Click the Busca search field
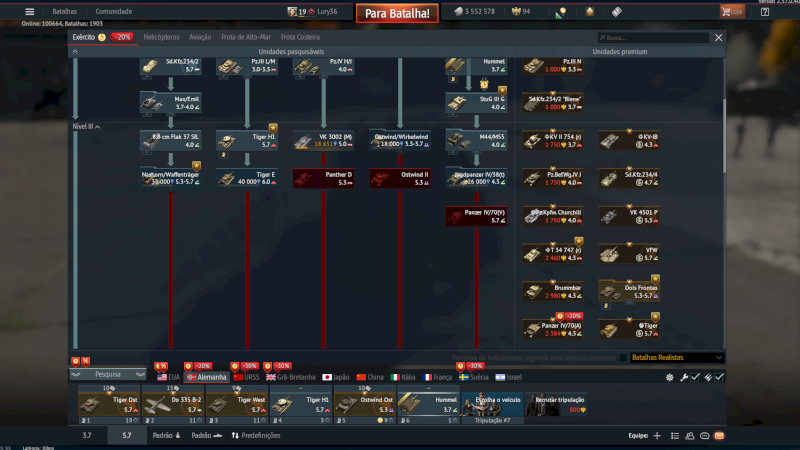 coord(653,38)
